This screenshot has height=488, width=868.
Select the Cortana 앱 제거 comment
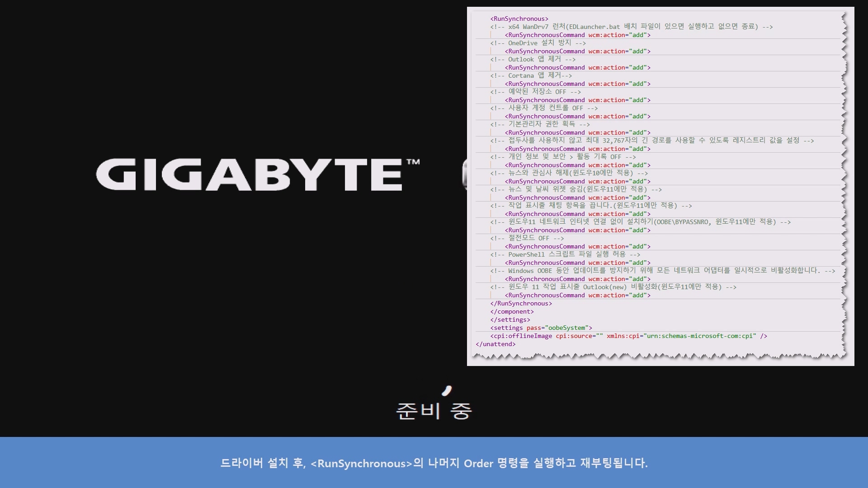click(x=531, y=75)
